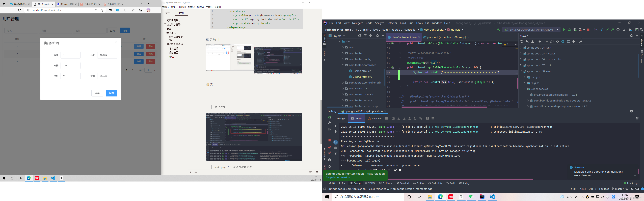
Task: Click Maven Reload All Projects icon
Action: (x=522, y=42)
